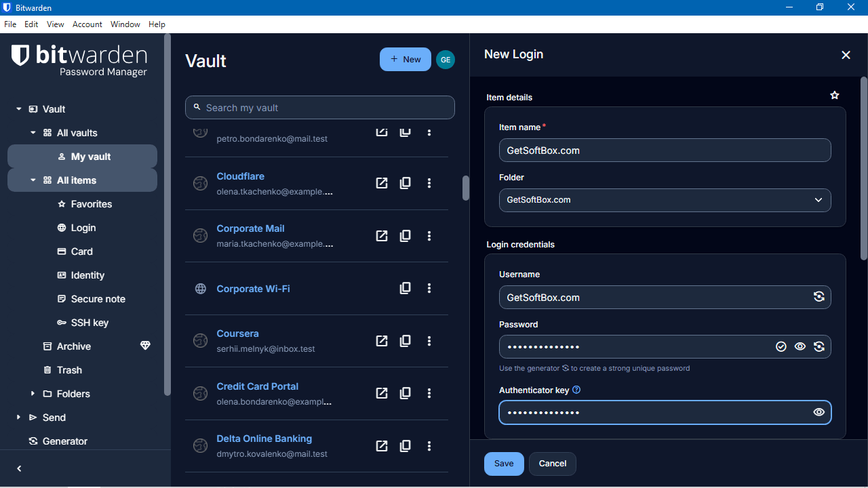
Task: Launch Delta Online Banking website
Action: [382, 446]
